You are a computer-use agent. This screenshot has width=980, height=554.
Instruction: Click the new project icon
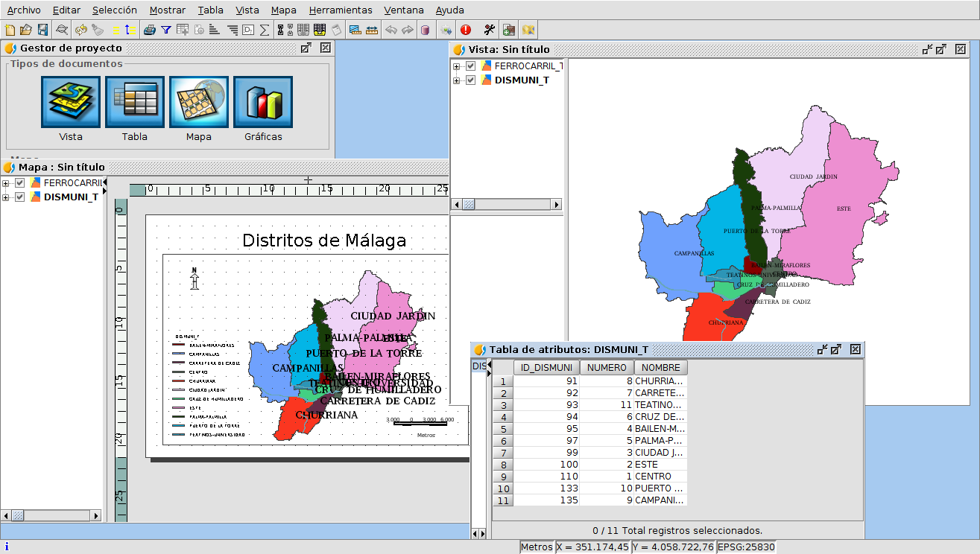[10, 30]
